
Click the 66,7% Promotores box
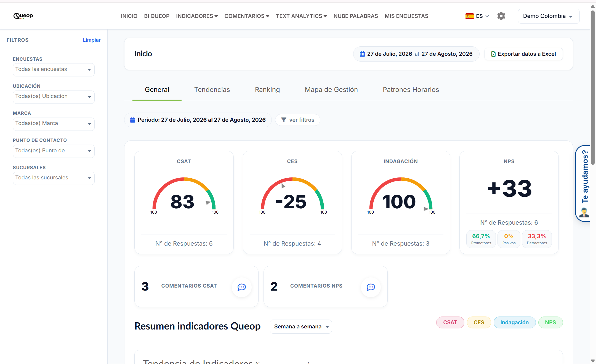coord(481,239)
